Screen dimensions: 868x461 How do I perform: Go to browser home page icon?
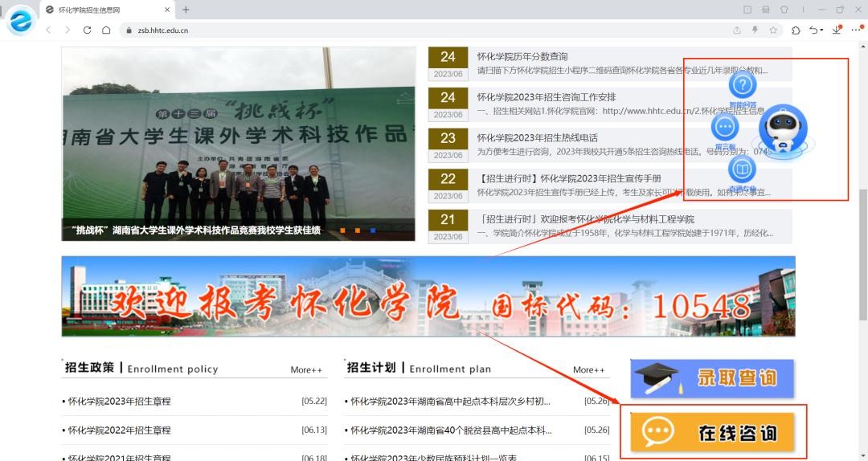[106, 30]
